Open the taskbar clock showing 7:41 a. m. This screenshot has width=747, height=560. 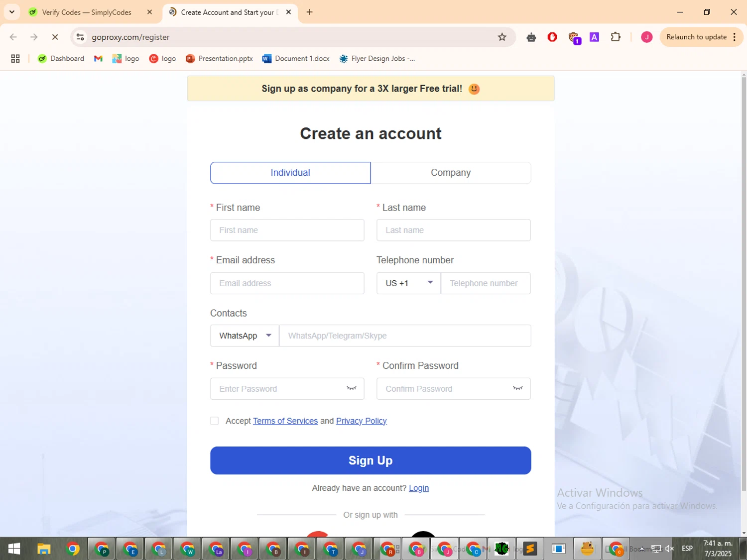pos(718,549)
